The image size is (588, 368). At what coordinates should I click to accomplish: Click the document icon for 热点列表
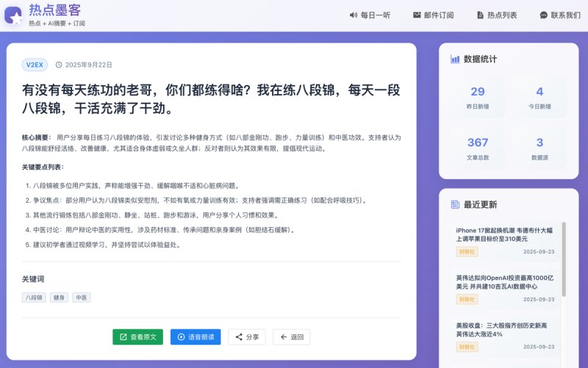[x=480, y=15]
